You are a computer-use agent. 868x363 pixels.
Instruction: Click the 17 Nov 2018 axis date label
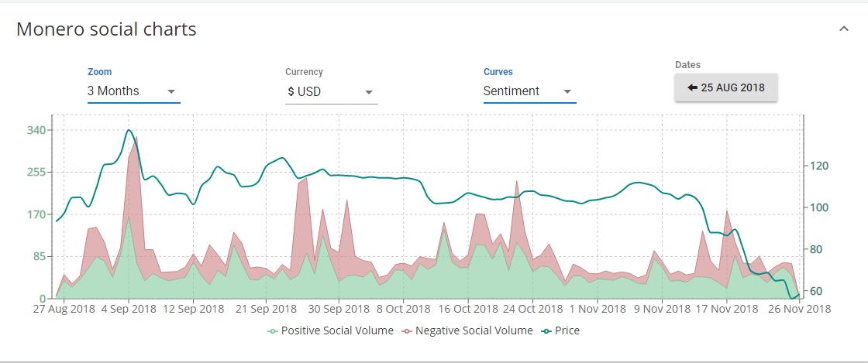click(727, 309)
